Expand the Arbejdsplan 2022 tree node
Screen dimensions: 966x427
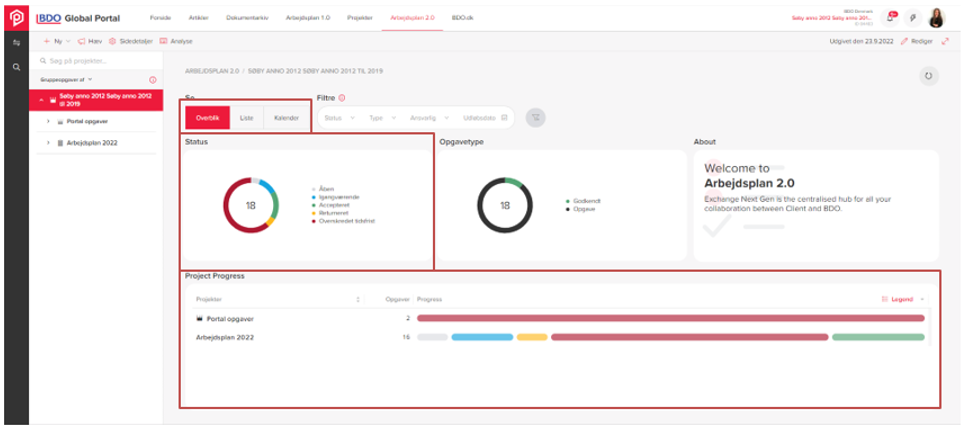click(x=48, y=143)
